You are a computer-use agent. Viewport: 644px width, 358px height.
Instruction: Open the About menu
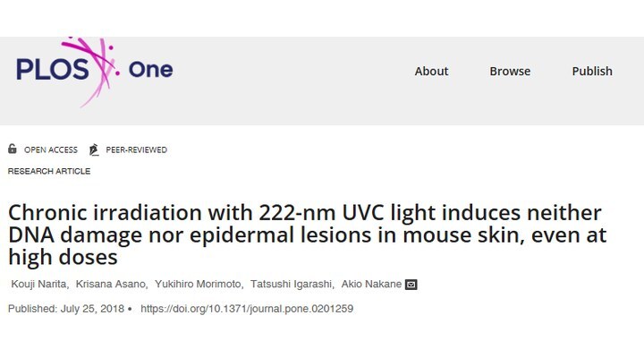coord(431,71)
